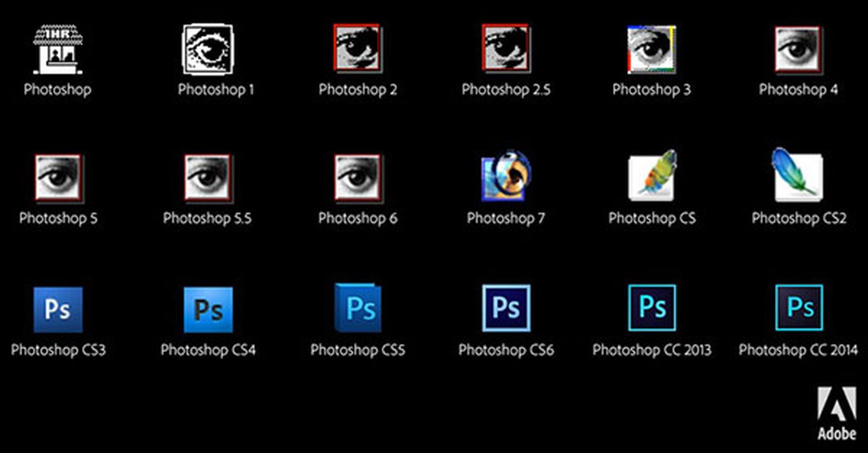Click the 'Photoshop CS3' label

pos(58,351)
